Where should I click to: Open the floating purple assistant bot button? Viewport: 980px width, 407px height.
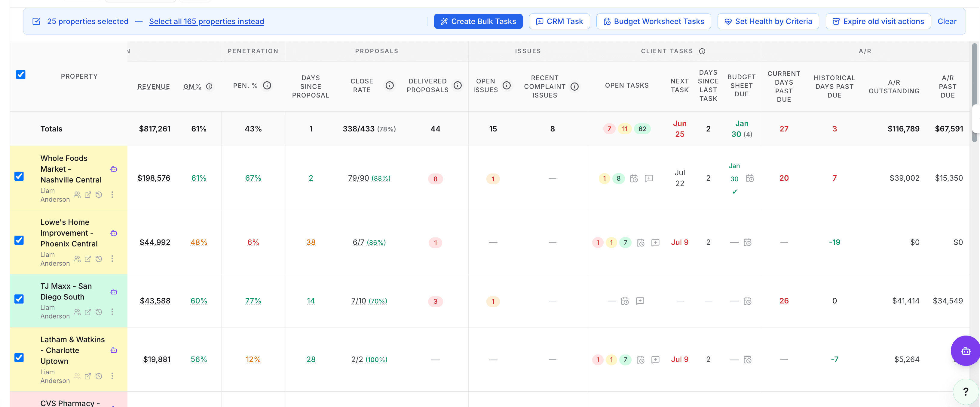tap(966, 351)
